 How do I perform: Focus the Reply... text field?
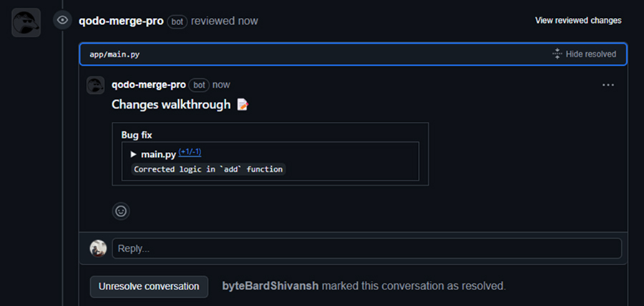[x=367, y=249]
